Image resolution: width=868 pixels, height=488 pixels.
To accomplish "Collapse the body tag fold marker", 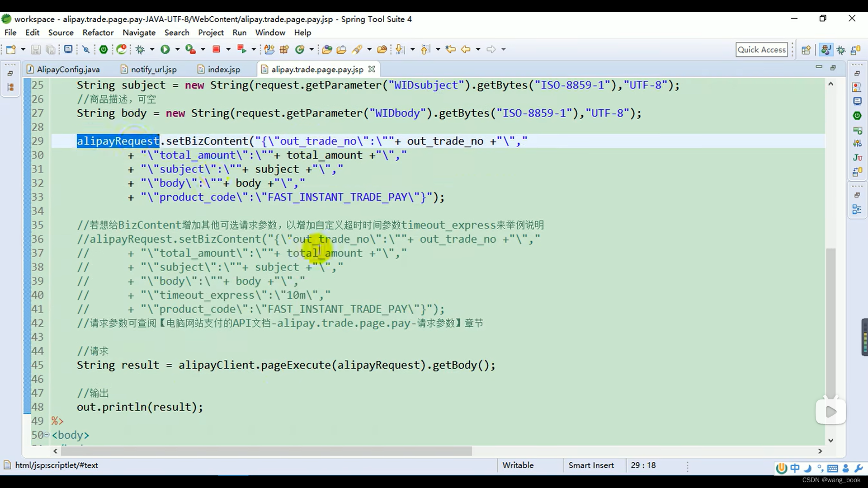I will tap(47, 435).
